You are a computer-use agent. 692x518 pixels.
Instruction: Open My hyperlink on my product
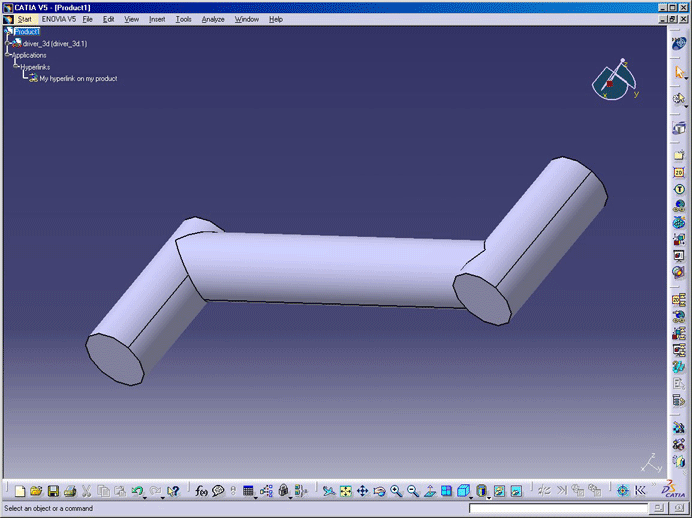coord(77,78)
